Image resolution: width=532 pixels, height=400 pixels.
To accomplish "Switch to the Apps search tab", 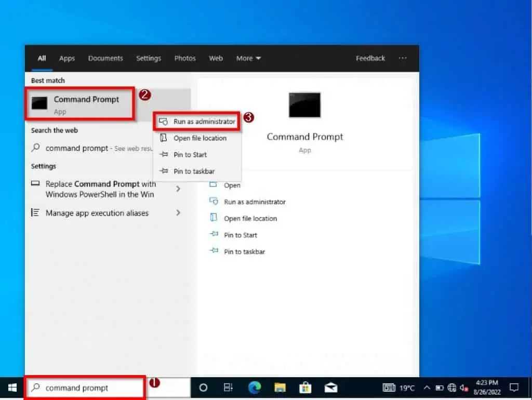I will pos(67,58).
